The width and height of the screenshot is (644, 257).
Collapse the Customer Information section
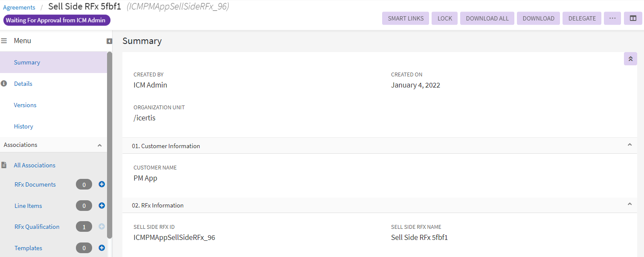(x=629, y=145)
